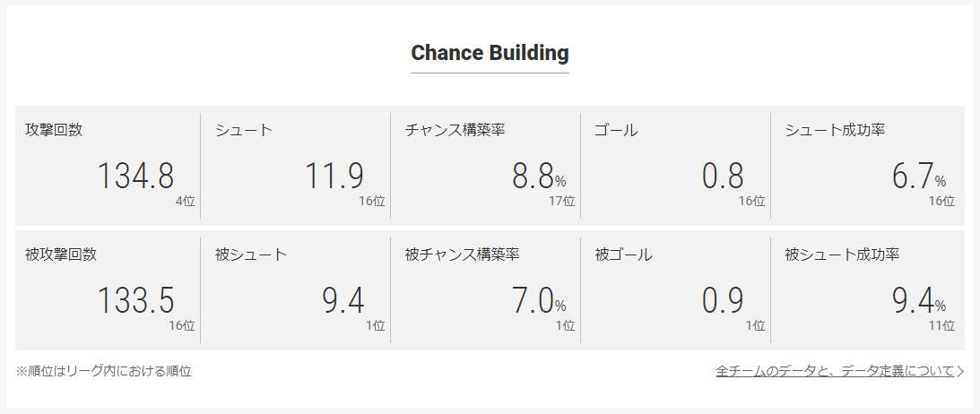Click the 被チャンス構築率 7.0% stat cell
Viewport: 980px width, 414px height.
pyautogui.click(x=486, y=290)
